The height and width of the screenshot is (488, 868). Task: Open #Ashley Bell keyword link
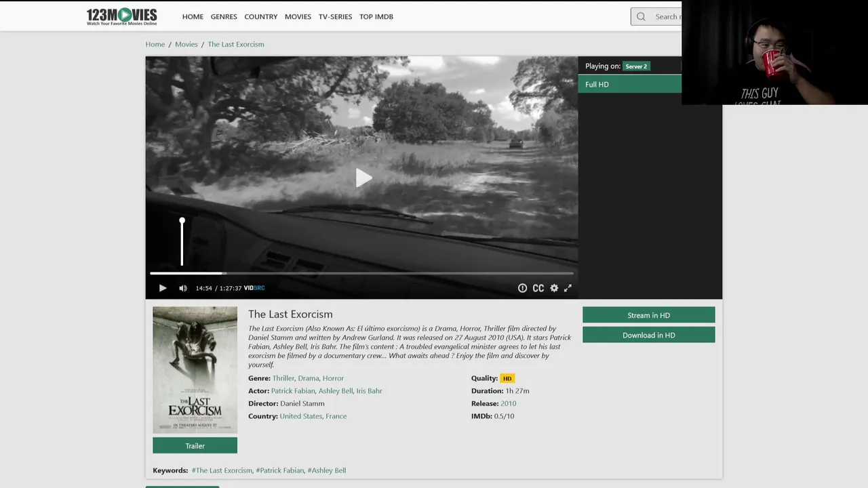[327, 470]
